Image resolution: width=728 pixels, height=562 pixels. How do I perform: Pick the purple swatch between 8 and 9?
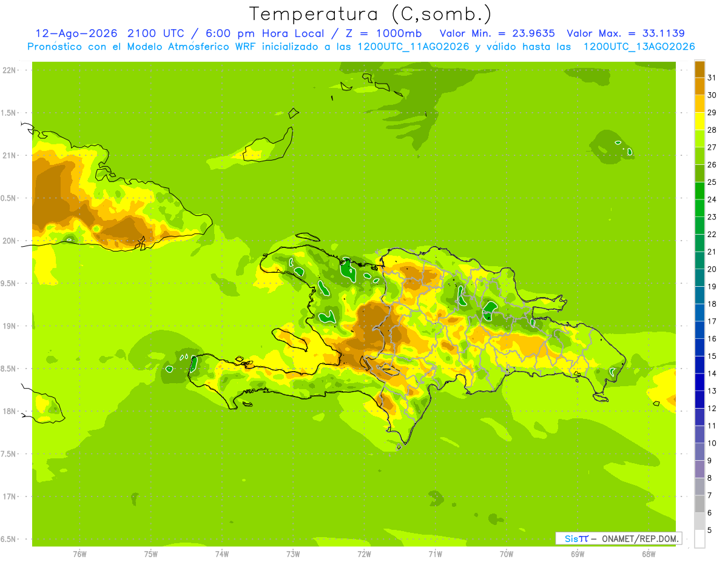pos(699,469)
